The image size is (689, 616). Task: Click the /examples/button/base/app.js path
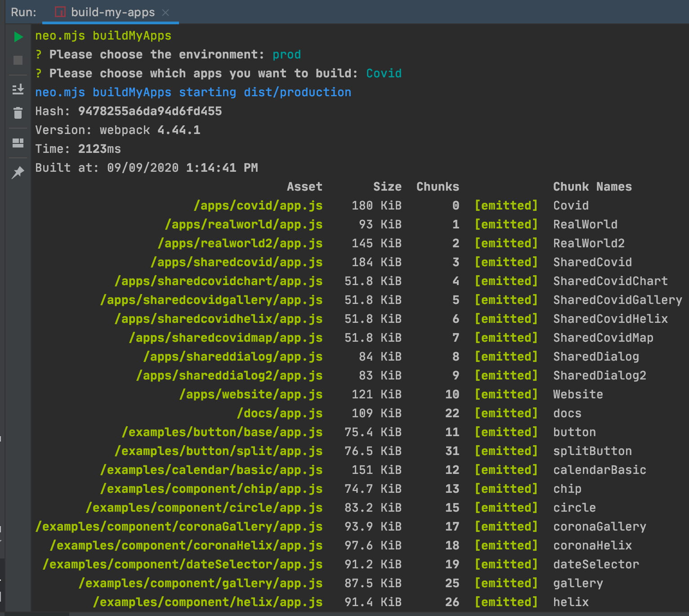click(222, 432)
